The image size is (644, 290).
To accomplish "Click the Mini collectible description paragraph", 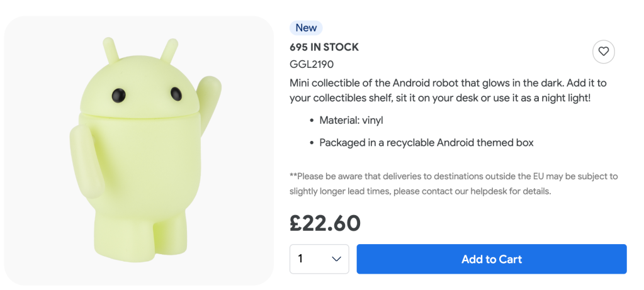I will pos(448,91).
